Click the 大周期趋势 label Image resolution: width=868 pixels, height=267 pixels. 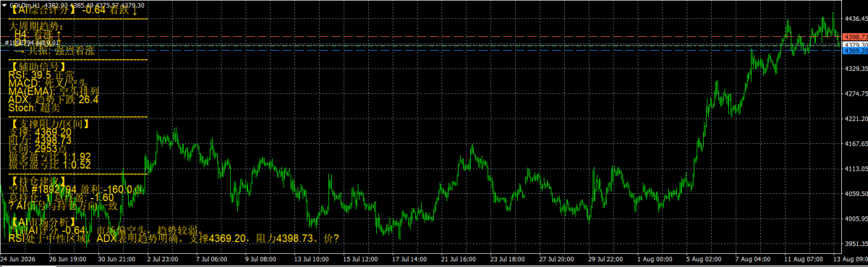(35, 25)
